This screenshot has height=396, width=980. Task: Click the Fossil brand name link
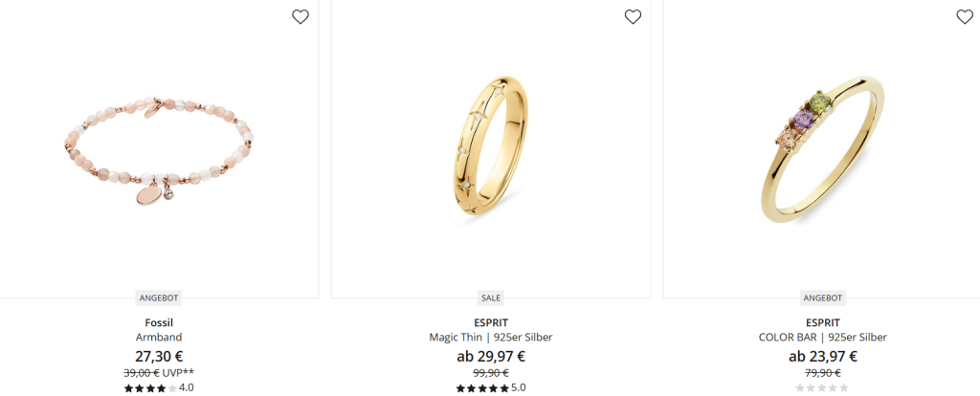pyautogui.click(x=159, y=323)
